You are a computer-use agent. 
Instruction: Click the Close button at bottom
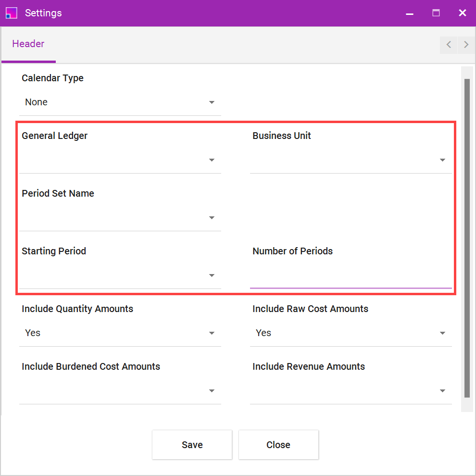click(278, 445)
